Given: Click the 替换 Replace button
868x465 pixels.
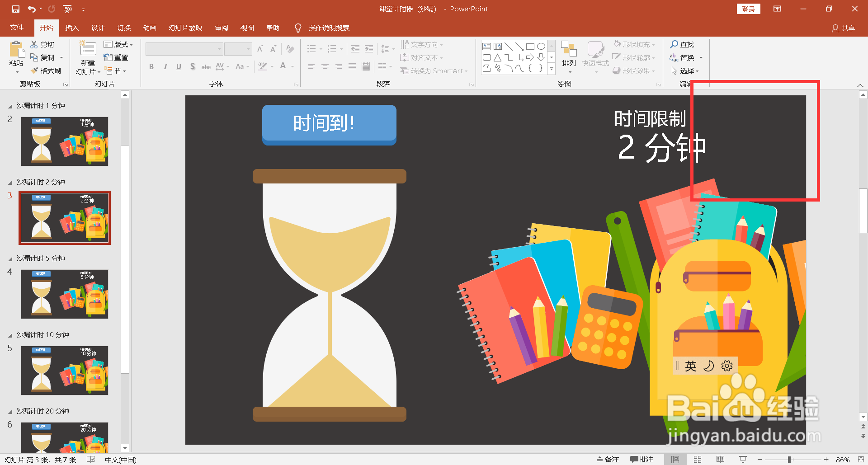Looking at the screenshot, I should pos(686,57).
